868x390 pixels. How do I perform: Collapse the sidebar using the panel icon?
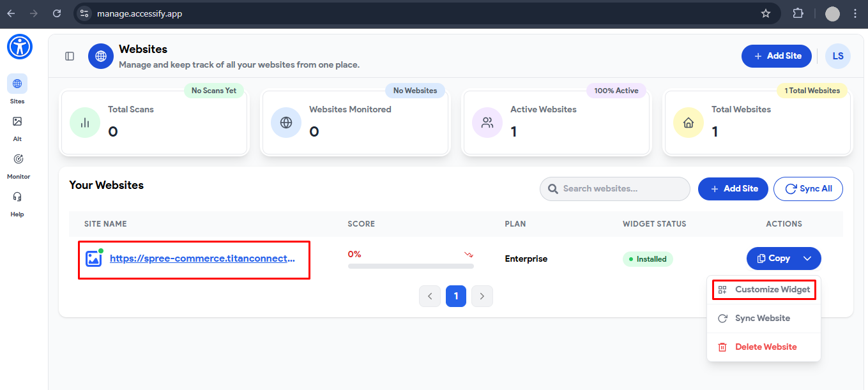pyautogui.click(x=69, y=56)
